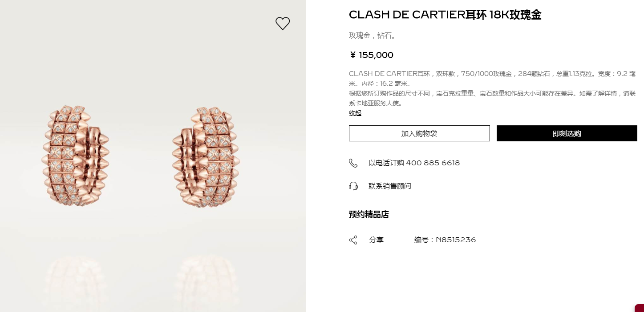Click the CLASH DE CARTIER product title
The image size is (644, 312).
click(x=445, y=15)
